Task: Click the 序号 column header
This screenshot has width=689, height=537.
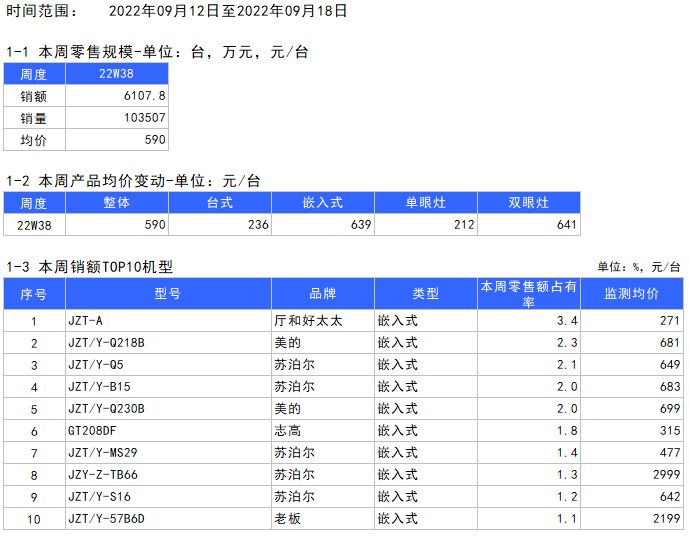Action: [x=34, y=294]
